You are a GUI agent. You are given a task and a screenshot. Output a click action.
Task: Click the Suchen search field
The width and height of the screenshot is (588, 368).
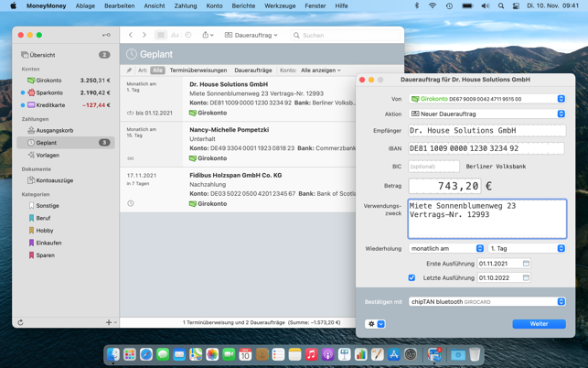[x=346, y=35]
